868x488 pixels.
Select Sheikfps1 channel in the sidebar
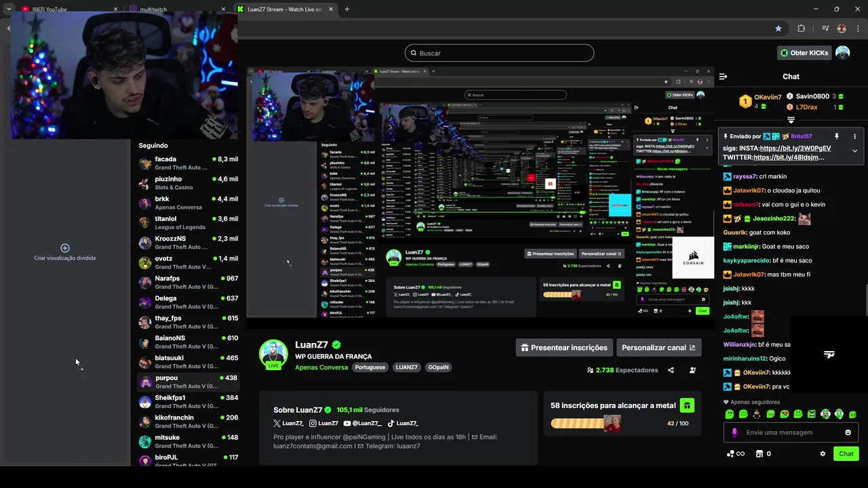[x=188, y=401]
